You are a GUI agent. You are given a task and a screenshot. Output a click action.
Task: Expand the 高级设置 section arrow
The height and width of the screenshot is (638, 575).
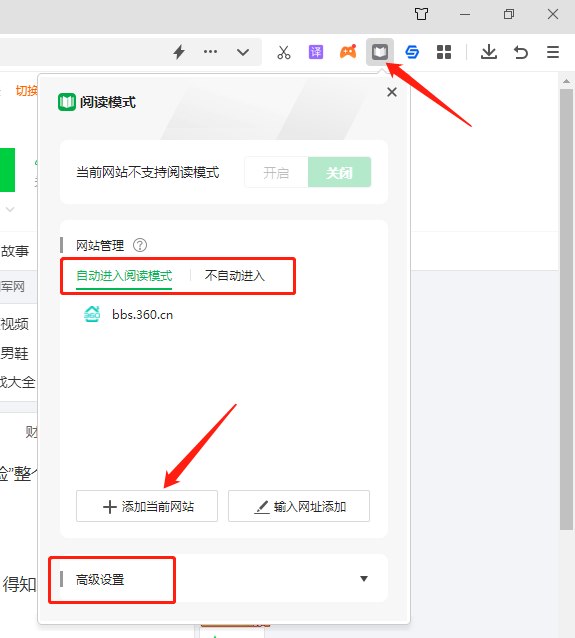364,579
